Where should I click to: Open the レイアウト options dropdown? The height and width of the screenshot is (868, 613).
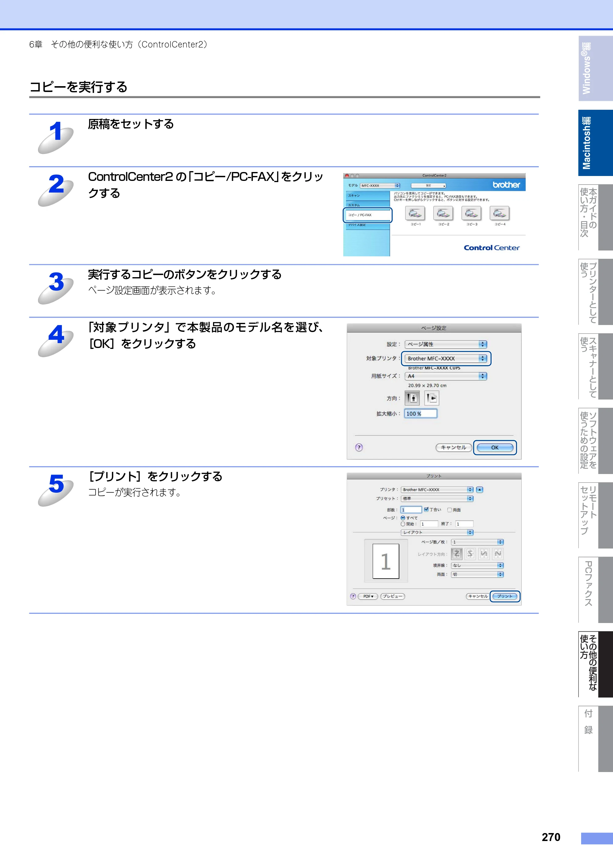(437, 532)
